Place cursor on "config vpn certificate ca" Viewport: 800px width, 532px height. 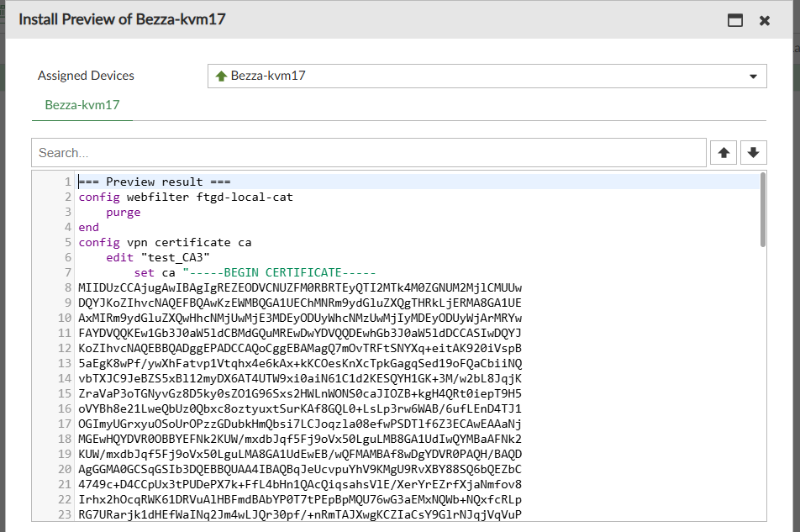click(x=165, y=243)
